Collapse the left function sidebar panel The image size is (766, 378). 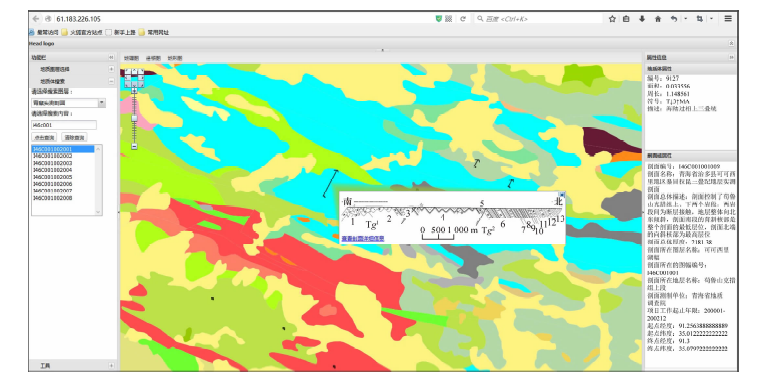click(111, 57)
